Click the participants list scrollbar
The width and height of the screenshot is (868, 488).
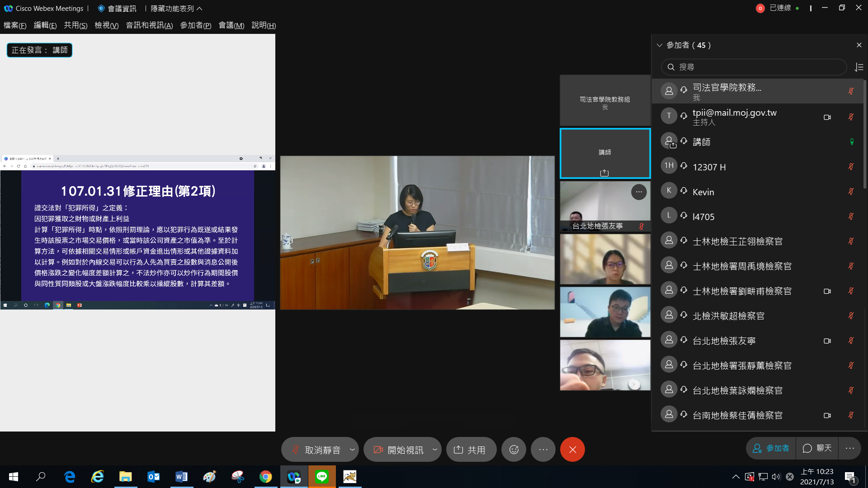point(865,134)
